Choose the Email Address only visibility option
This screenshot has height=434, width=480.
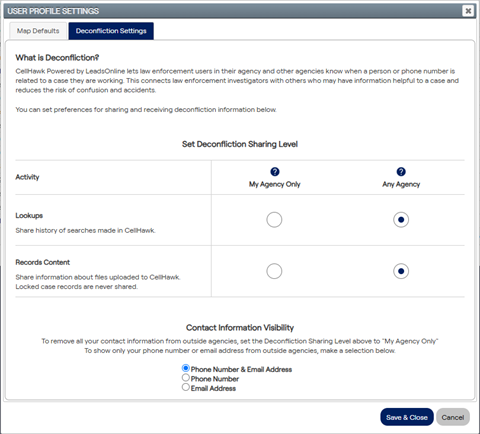pyautogui.click(x=186, y=387)
